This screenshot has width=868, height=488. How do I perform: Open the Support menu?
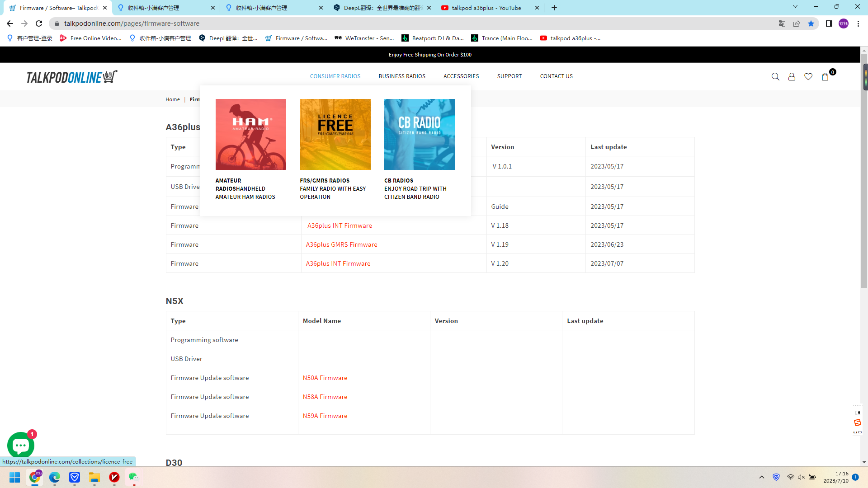pos(509,76)
